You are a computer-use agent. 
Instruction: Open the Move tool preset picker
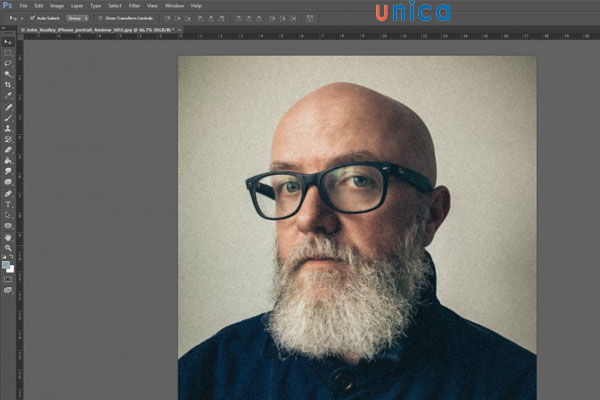tap(14, 18)
